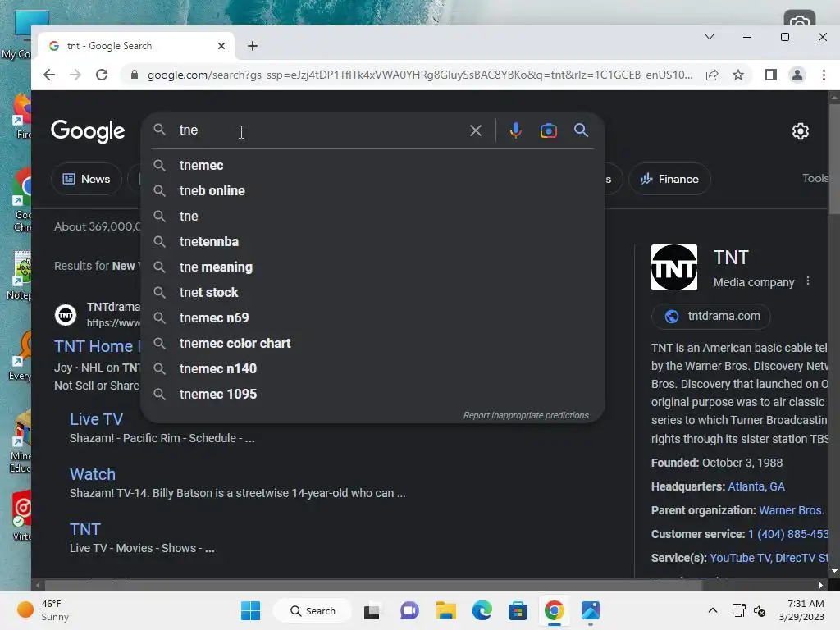Click the Google logo
The image size is (840, 630).
tap(88, 131)
